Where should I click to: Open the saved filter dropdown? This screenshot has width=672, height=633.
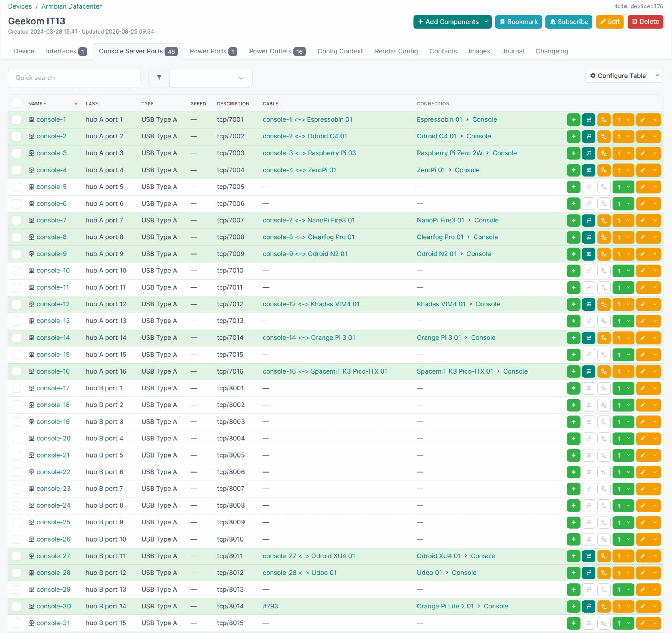211,78
